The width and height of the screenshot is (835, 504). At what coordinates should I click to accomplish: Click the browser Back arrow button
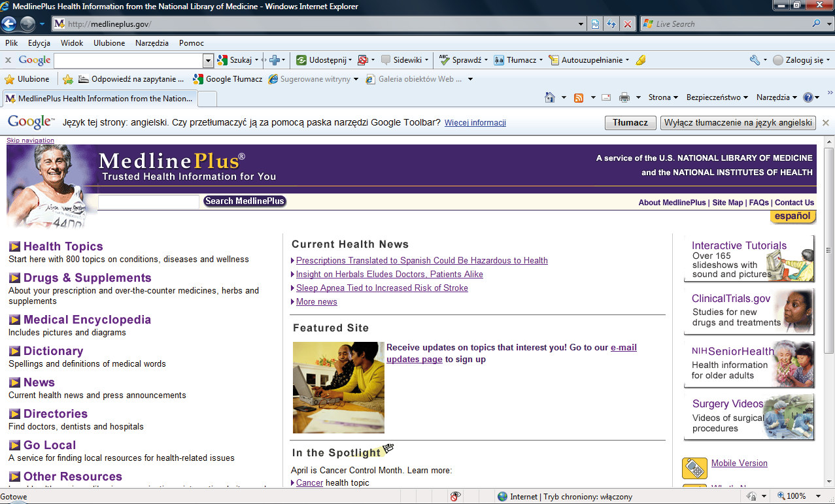(9, 24)
